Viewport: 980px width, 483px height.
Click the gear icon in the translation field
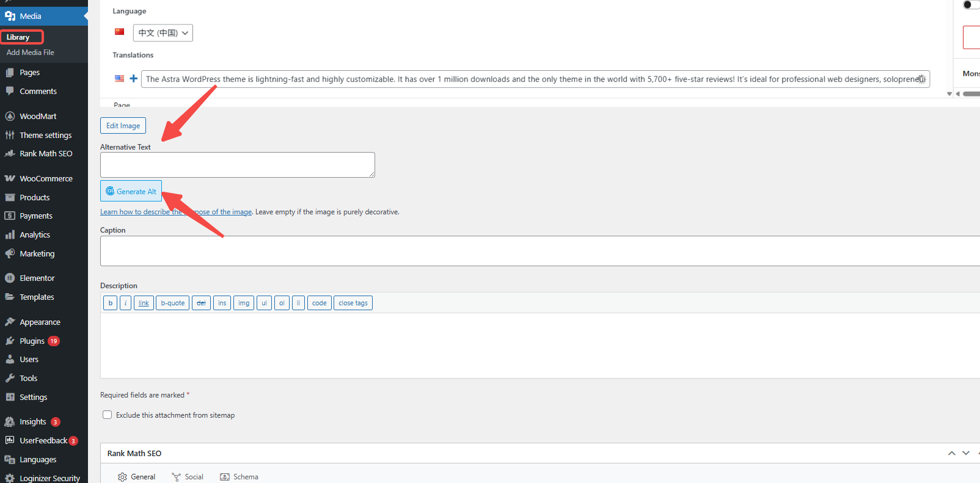(921, 79)
